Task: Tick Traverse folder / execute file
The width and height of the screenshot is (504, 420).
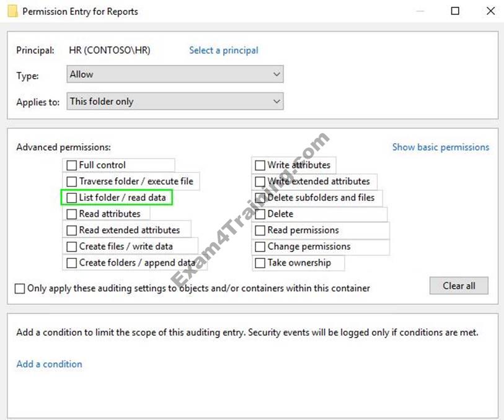Action: (x=72, y=182)
